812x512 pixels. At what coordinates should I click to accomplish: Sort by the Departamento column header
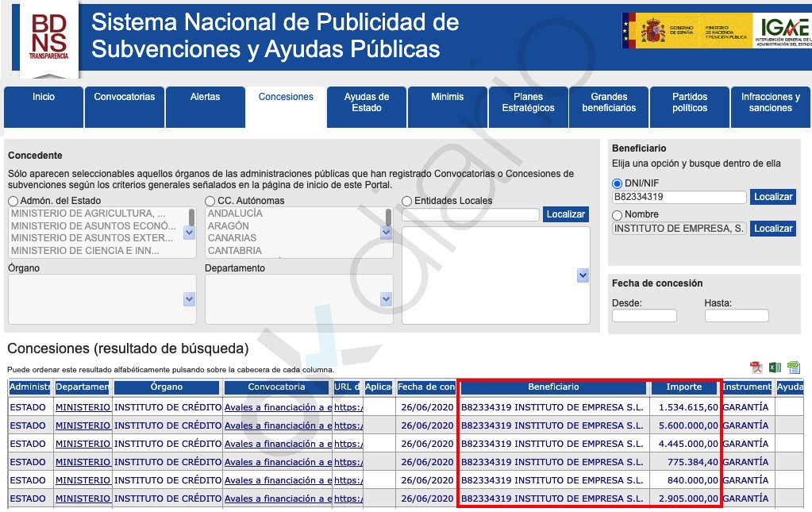[x=83, y=387]
